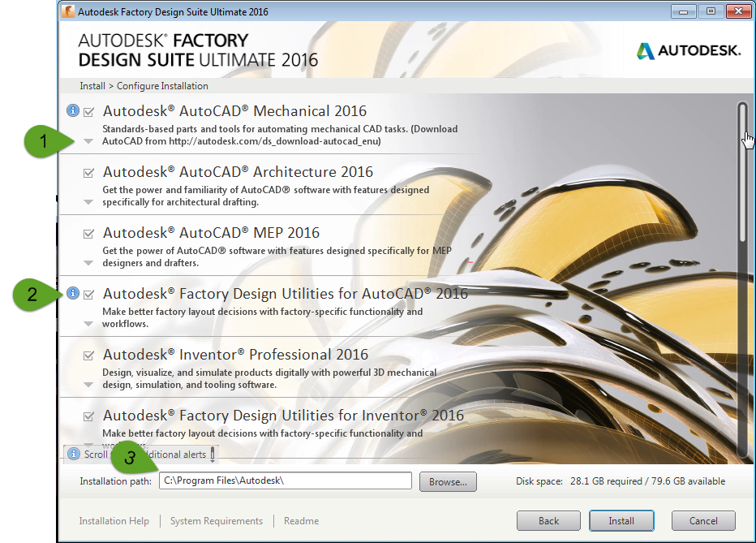The height and width of the screenshot is (543, 756).
Task: Toggle the AutoCAD MEP 2016 checkbox
Action: [x=88, y=233]
